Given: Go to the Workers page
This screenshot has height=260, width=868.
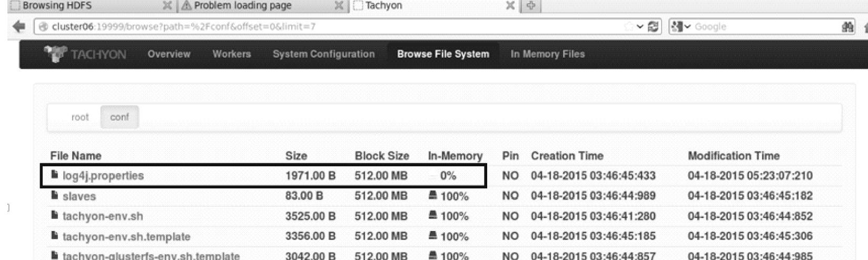Looking at the screenshot, I should [231, 54].
